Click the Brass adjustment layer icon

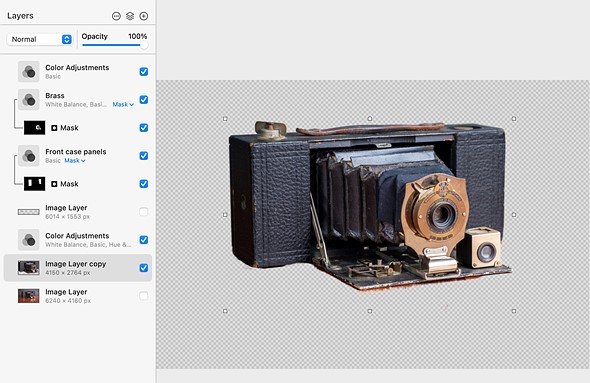point(29,100)
